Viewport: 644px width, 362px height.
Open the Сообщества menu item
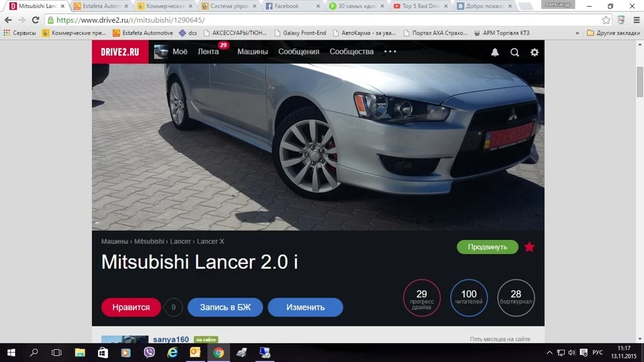click(x=352, y=52)
